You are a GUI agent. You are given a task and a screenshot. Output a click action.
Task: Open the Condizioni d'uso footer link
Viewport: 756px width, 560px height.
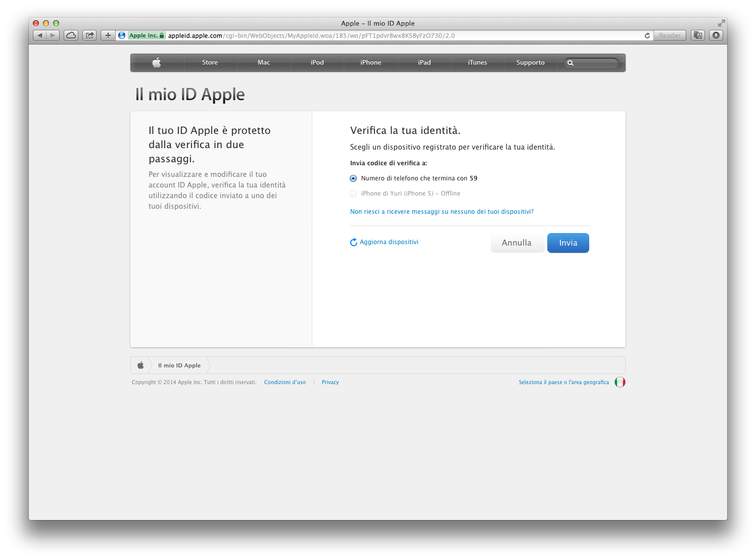click(x=285, y=383)
